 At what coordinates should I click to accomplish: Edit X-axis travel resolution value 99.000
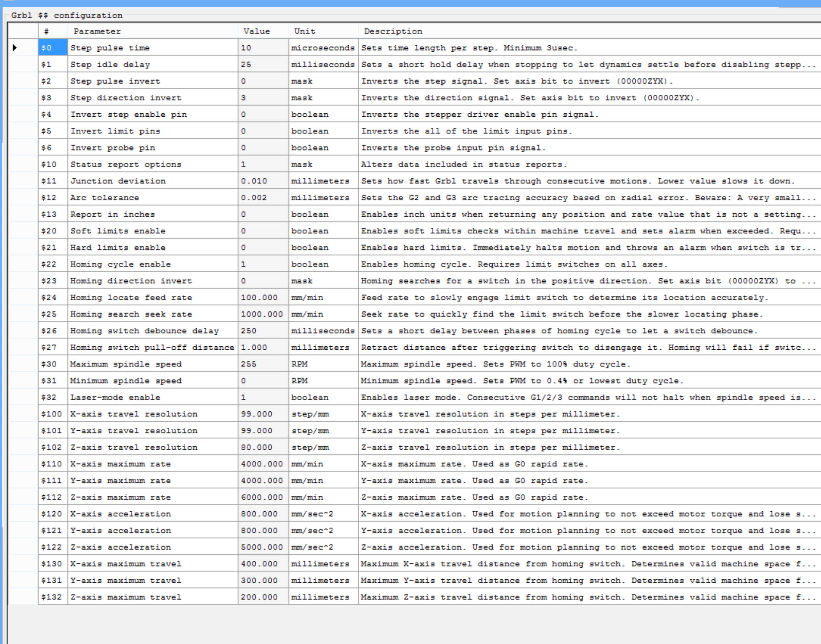pos(263,414)
